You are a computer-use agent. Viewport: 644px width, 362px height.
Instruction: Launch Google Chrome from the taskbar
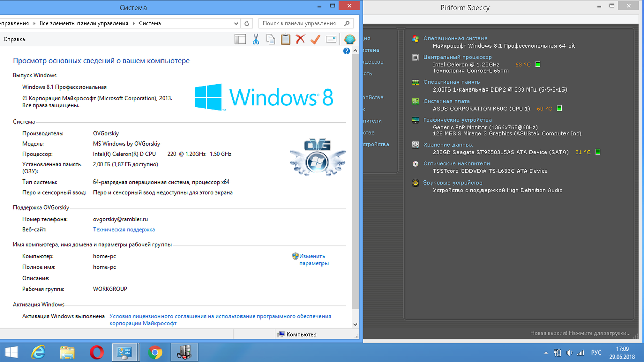[155, 352]
